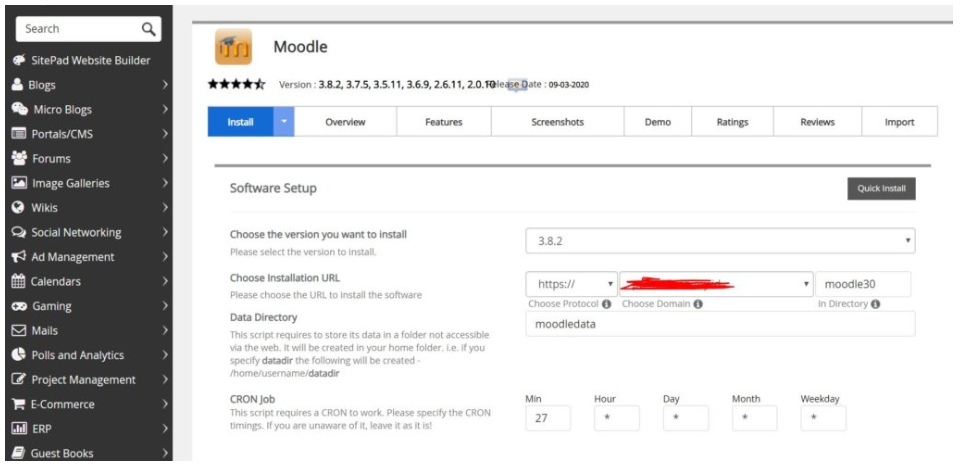964x468 pixels.
Task: Click the E-Commerce cart icon
Action: [19, 404]
